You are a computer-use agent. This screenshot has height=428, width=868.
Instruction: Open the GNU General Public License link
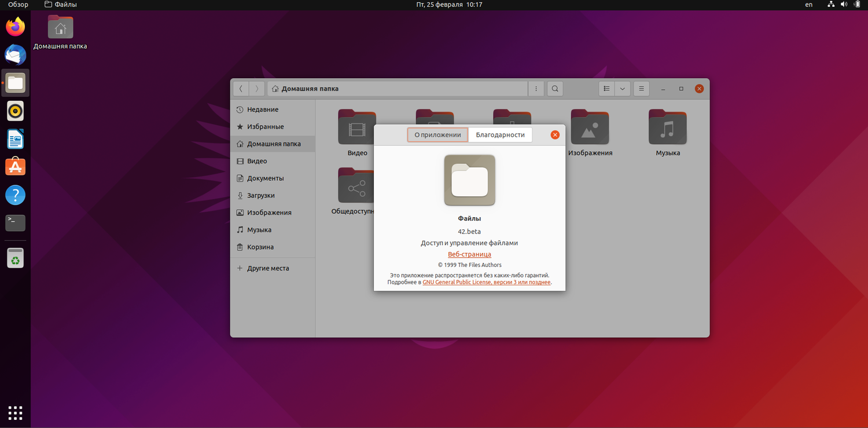(487, 283)
